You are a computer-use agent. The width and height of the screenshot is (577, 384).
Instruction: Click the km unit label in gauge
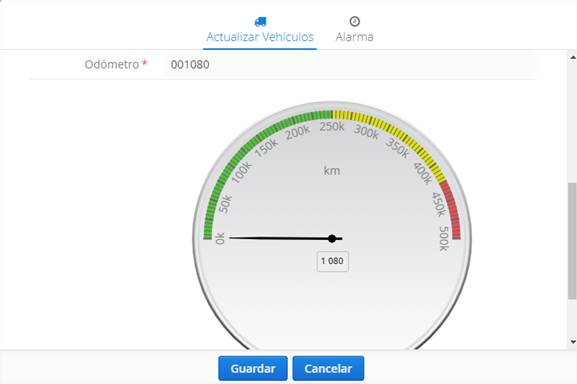point(332,171)
